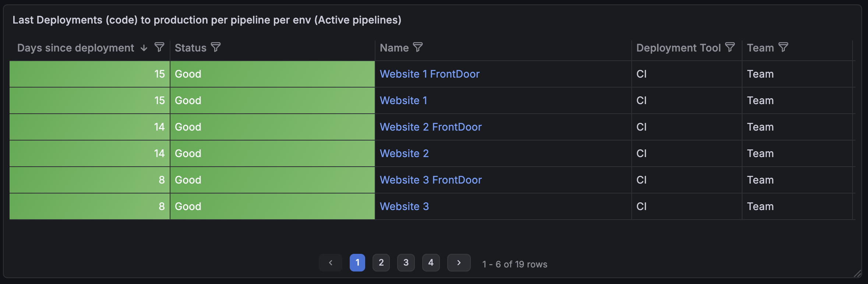
Task: Click CI tool cell in Website 1 row
Action: click(x=687, y=100)
